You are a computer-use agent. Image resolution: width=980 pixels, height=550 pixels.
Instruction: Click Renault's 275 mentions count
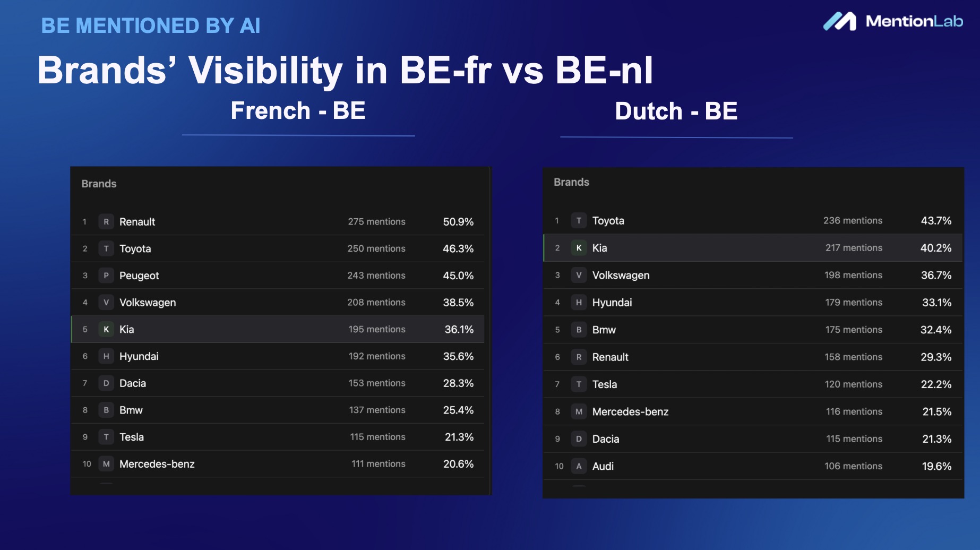376,222
